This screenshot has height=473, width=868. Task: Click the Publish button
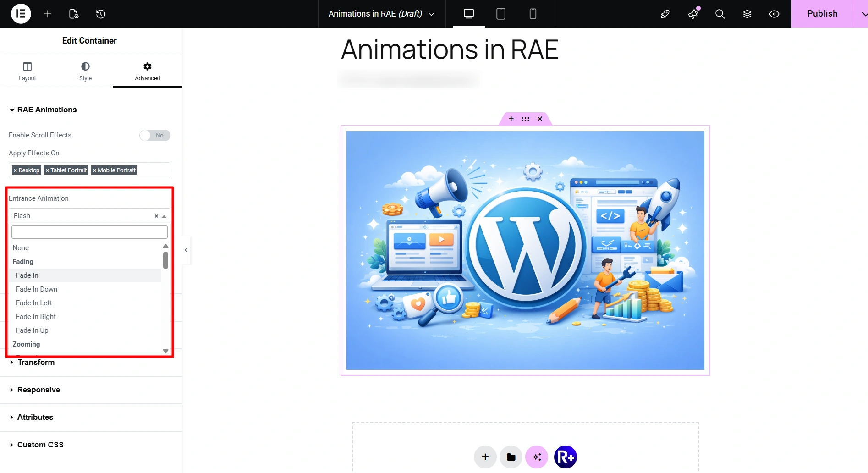coord(822,14)
